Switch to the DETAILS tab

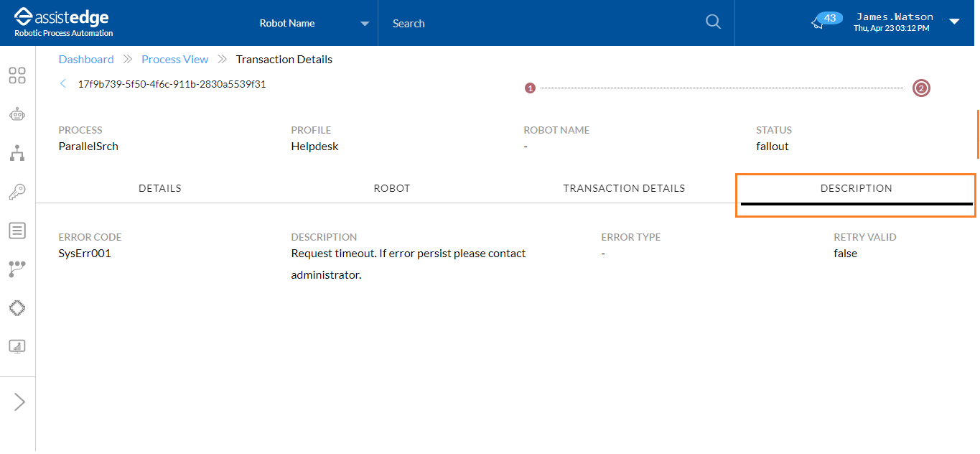click(x=159, y=188)
